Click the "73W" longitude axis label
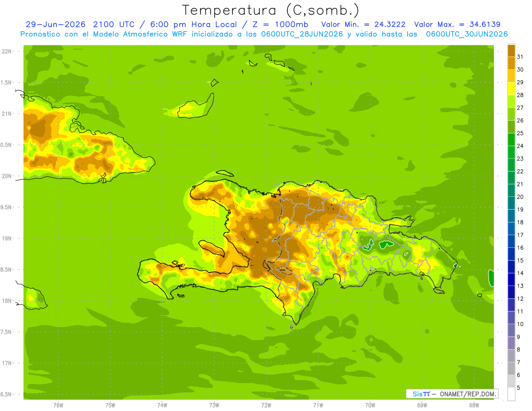 click(x=214, y=405)
